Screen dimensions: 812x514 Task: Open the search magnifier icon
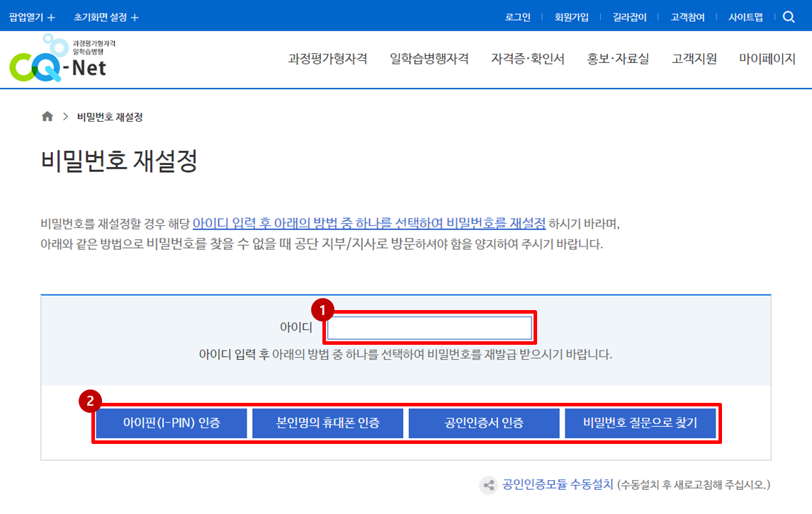789,17
